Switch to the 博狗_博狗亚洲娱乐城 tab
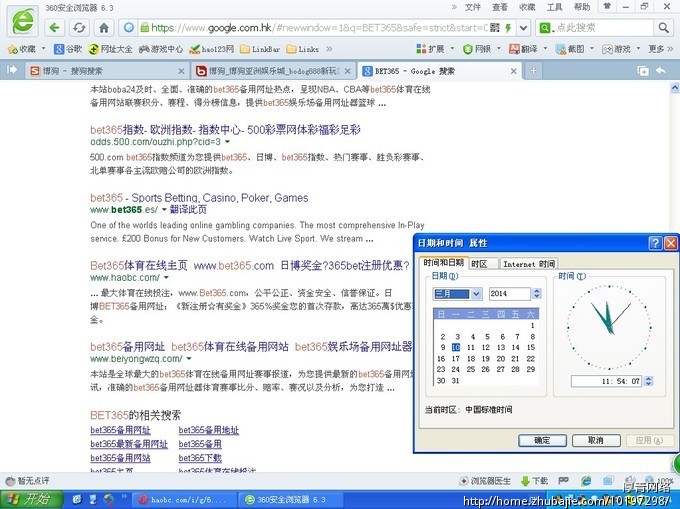Image resolution: width=680 pixels, height=509 pixels. pos(273,71)
